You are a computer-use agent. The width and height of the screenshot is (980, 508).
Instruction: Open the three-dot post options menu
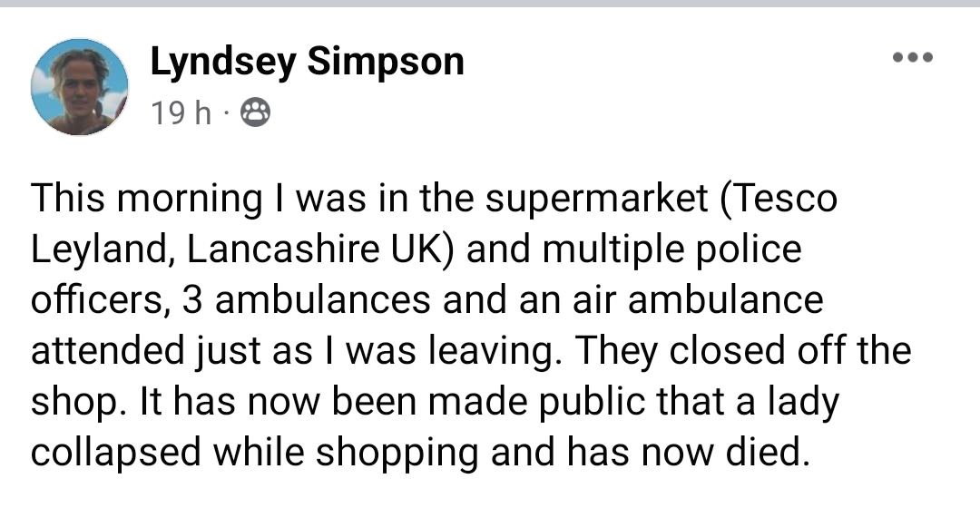coord(912,58)
